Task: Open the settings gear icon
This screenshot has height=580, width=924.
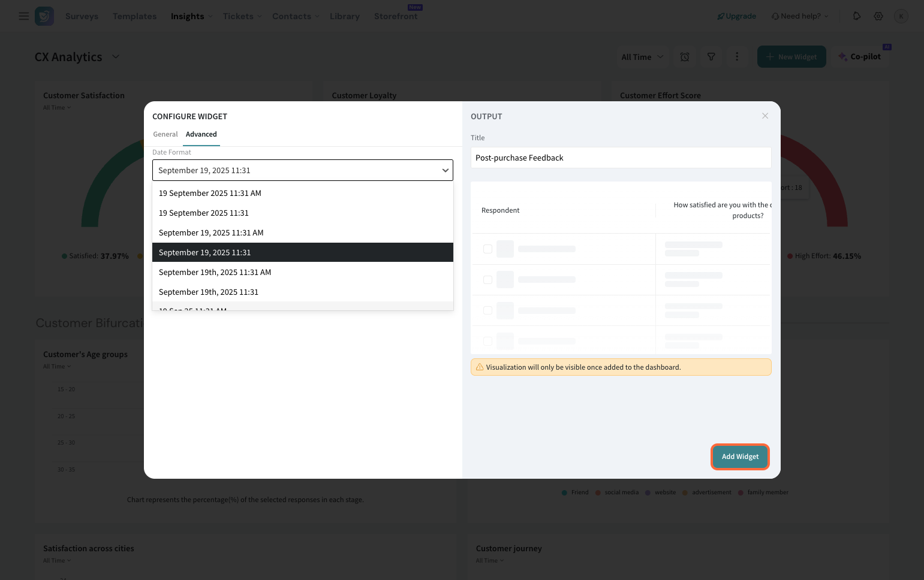Action: pyautogui.click(x=878, y=16)
